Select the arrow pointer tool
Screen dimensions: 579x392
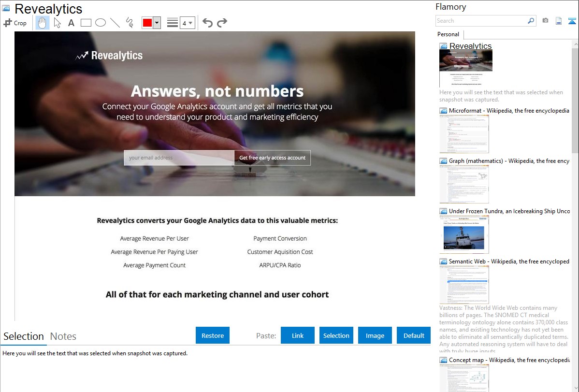coord(57,23)
